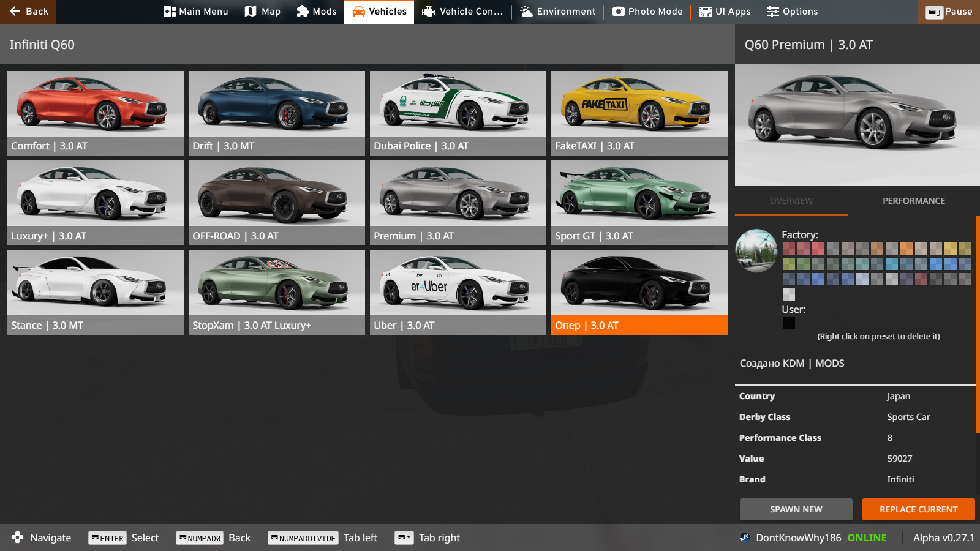Select the Vehicles menu tab
The image size is (980, 551).
[379, 12]
